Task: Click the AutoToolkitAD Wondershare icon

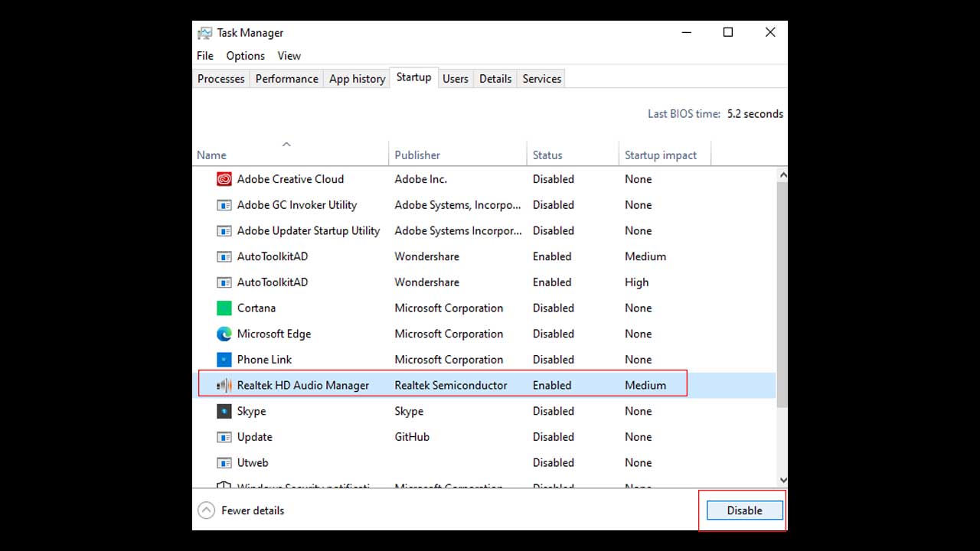Action: pos(224,256)
